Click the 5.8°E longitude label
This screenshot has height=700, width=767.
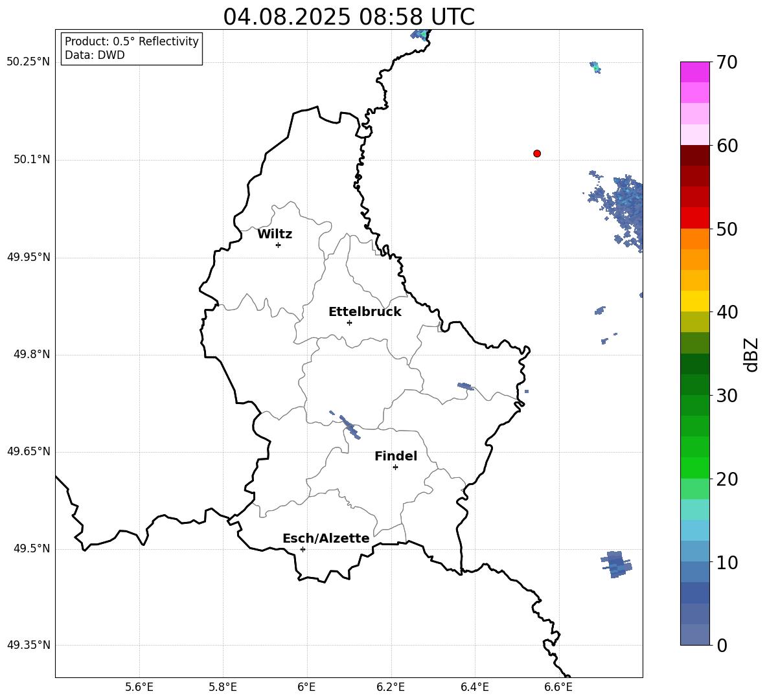pos(223,687)
